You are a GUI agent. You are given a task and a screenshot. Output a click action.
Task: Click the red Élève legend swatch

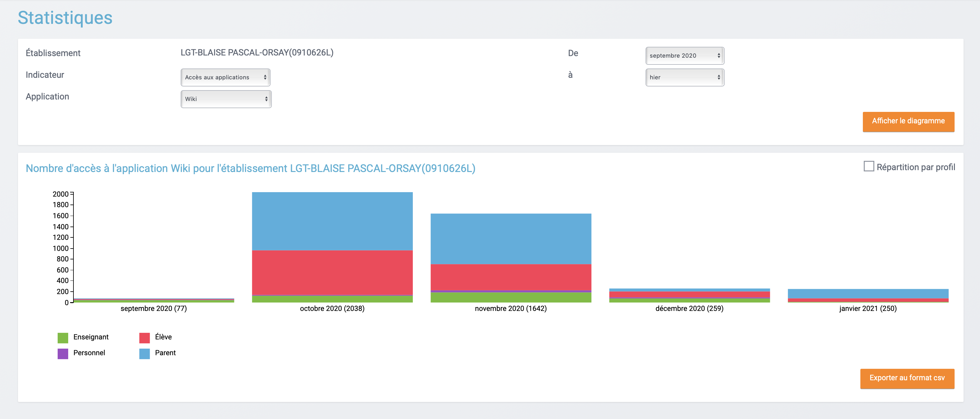(144, 337)
